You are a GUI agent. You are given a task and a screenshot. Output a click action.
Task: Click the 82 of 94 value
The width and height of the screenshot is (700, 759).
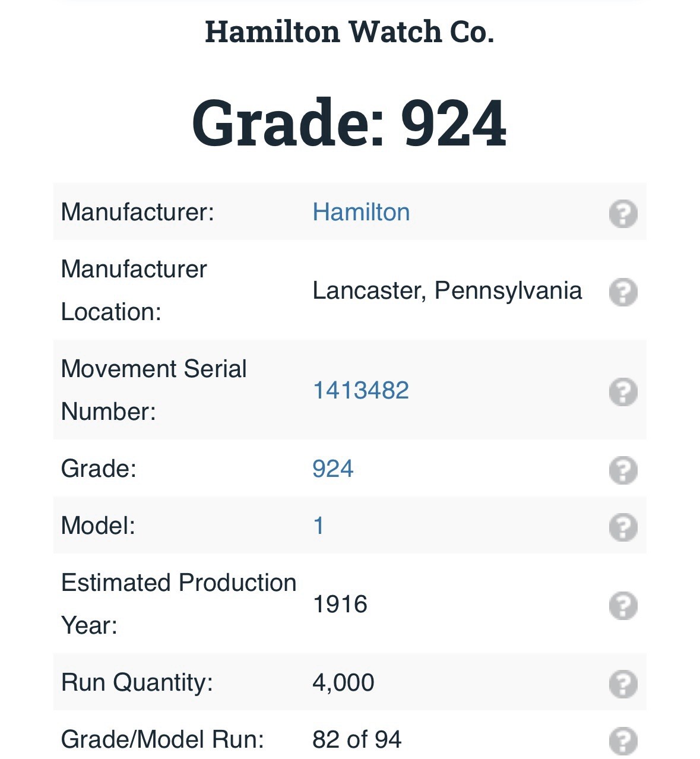click(357, 739)
